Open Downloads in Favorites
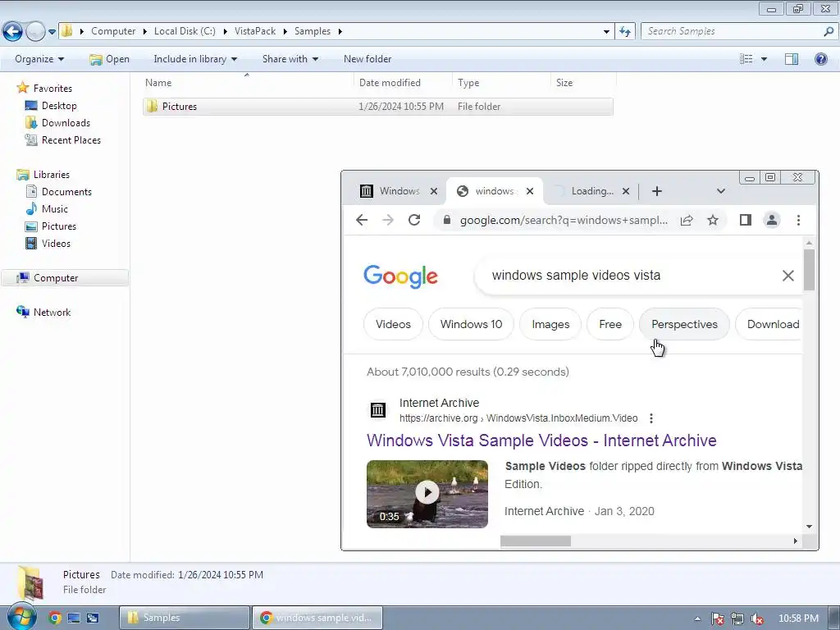This screenshot has height=630, width=840. [x=66, y=123]
